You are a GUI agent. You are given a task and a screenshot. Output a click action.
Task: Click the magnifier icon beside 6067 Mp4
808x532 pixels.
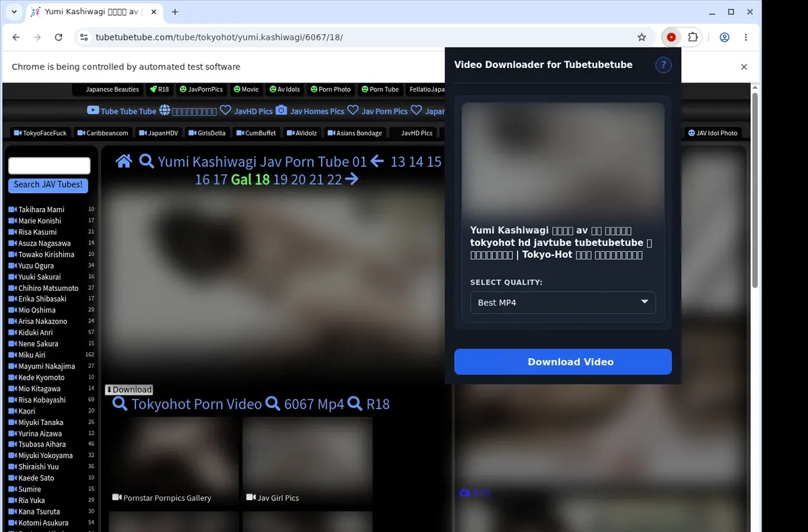click(273, 403)
